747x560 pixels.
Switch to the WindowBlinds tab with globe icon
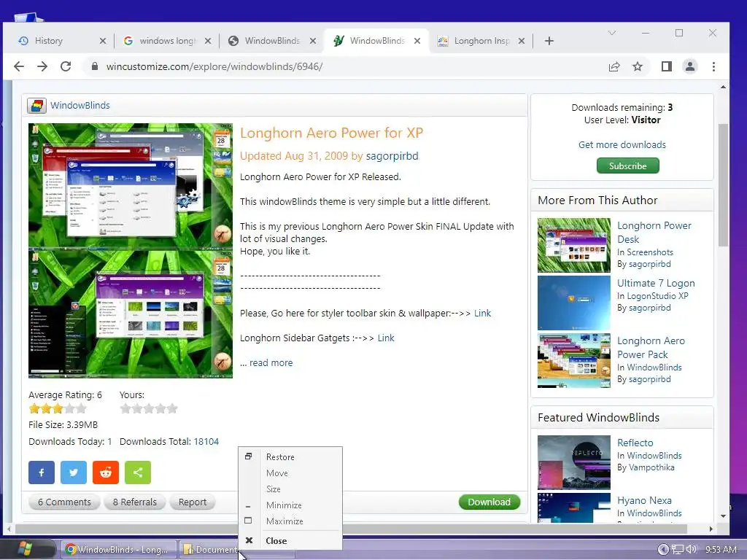271,41
